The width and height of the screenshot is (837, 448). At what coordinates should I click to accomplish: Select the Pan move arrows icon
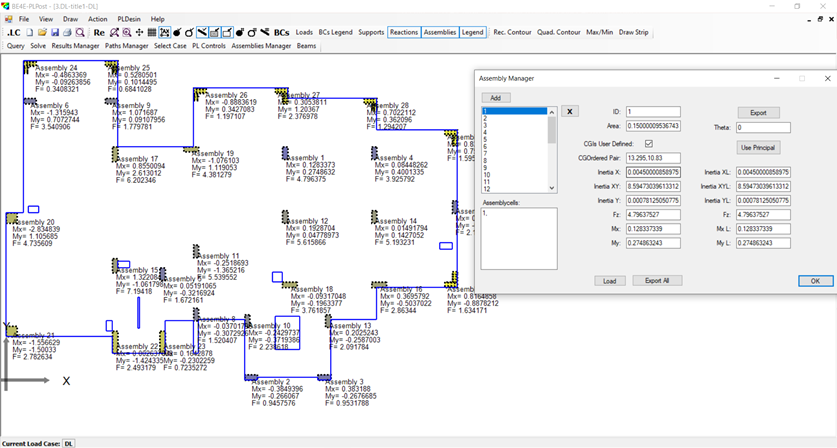(x=139, y=33)
